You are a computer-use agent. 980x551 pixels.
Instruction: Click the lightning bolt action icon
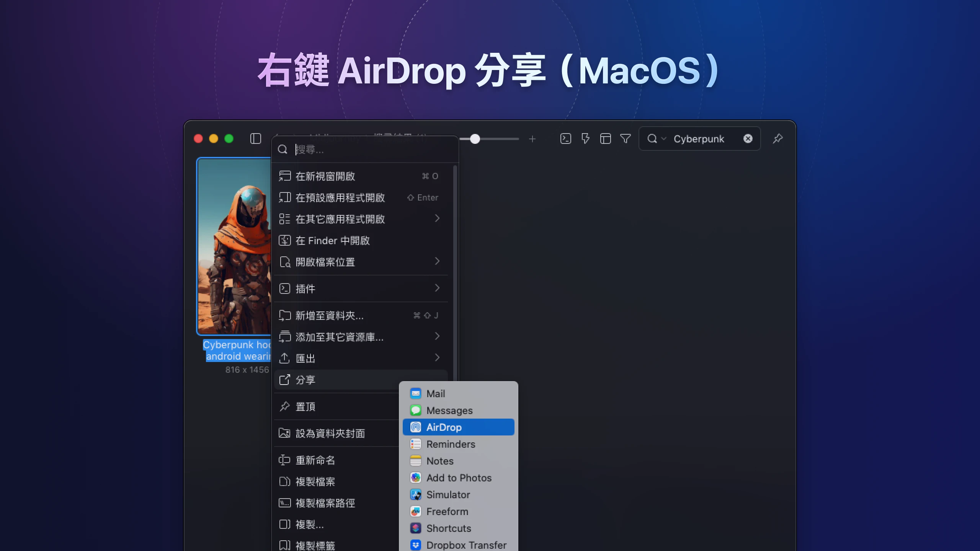click(585, 139)
